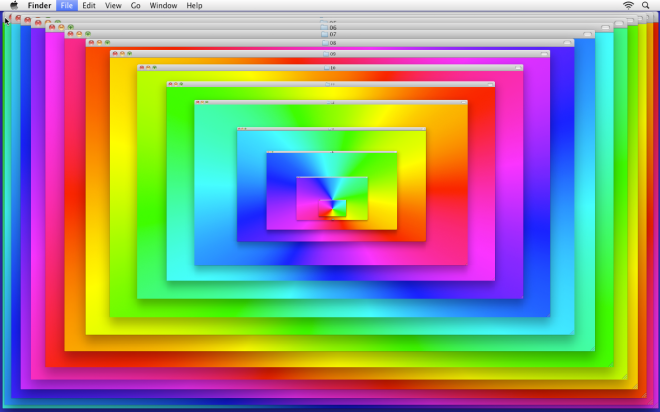The image size is (660, 412).
Task: Open the Help menu
Action: point(194,6)
